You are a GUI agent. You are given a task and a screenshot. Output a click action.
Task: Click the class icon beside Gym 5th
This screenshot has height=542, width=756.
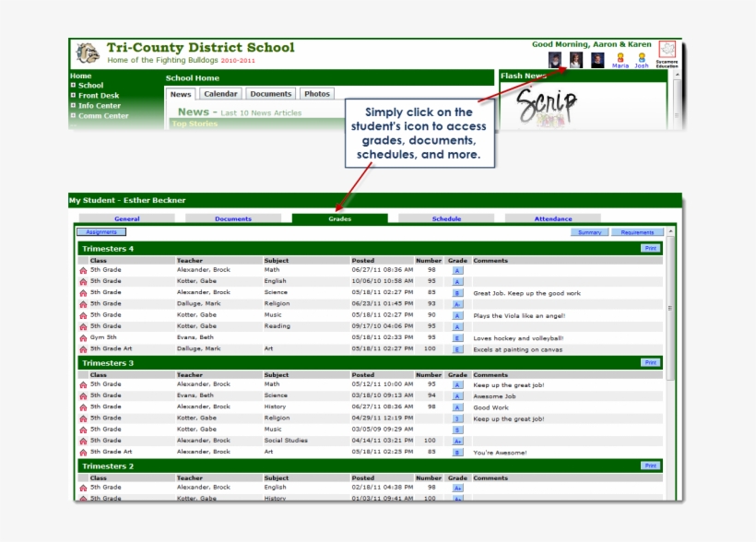(x=83, y=338)
